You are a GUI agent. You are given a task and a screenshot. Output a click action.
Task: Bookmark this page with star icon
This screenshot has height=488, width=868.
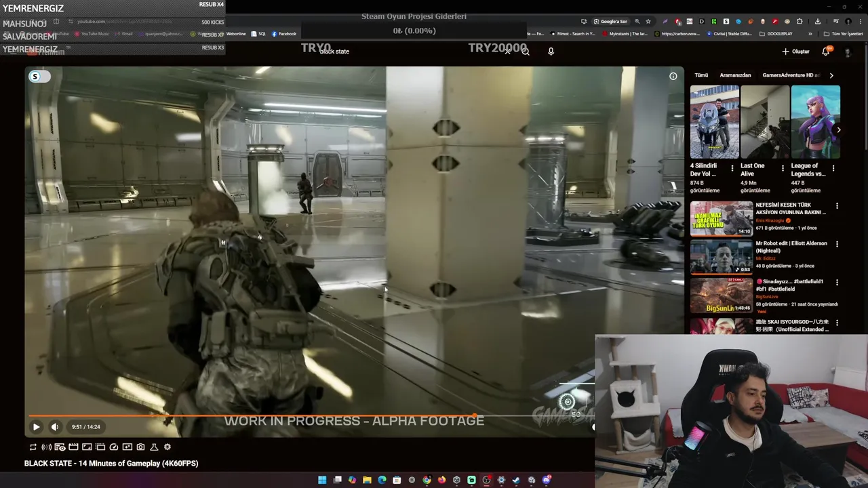pyautogui.click(x=648, y=21)
